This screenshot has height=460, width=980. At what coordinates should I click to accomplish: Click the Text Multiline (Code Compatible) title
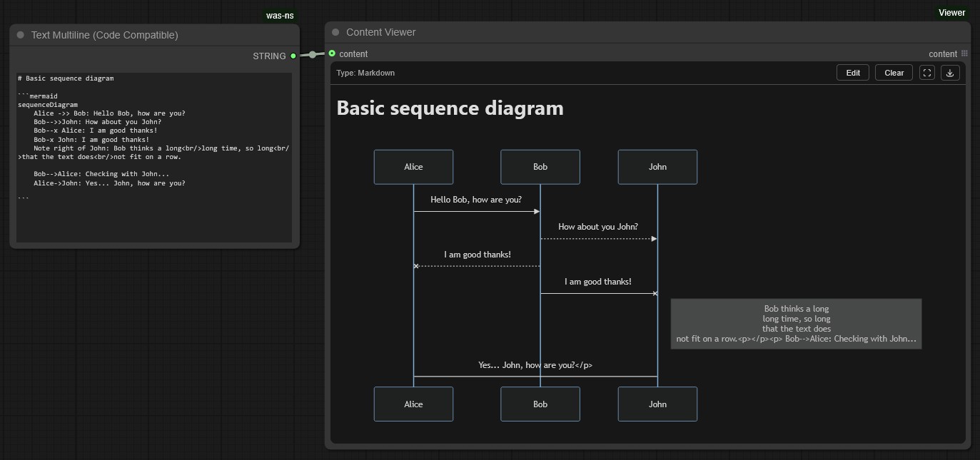[x=105, y=35]
